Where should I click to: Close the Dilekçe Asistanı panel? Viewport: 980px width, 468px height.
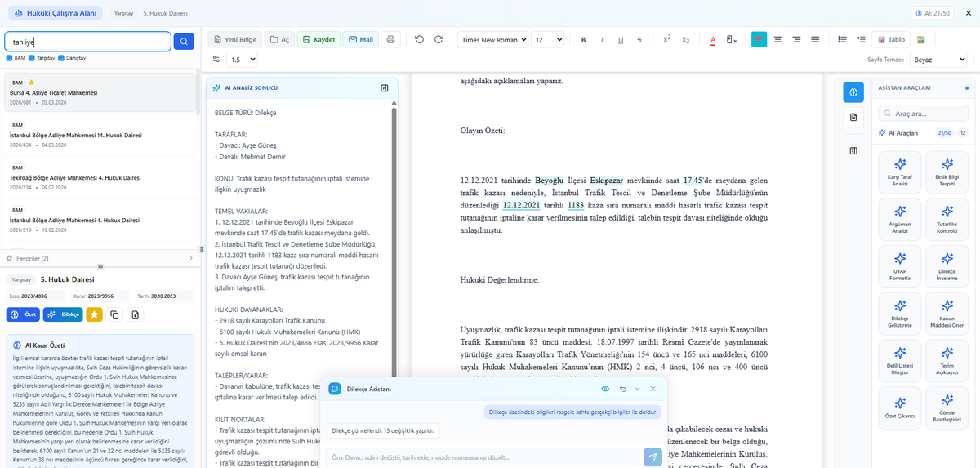pos(653,390)
